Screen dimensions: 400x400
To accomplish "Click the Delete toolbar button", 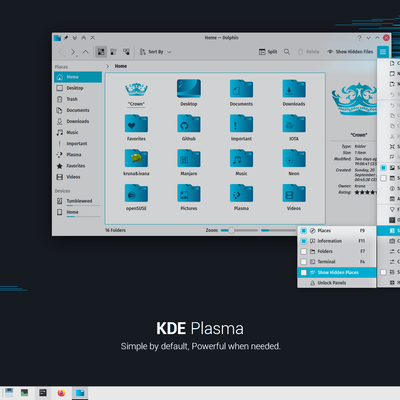I will (x=309, y=52).
